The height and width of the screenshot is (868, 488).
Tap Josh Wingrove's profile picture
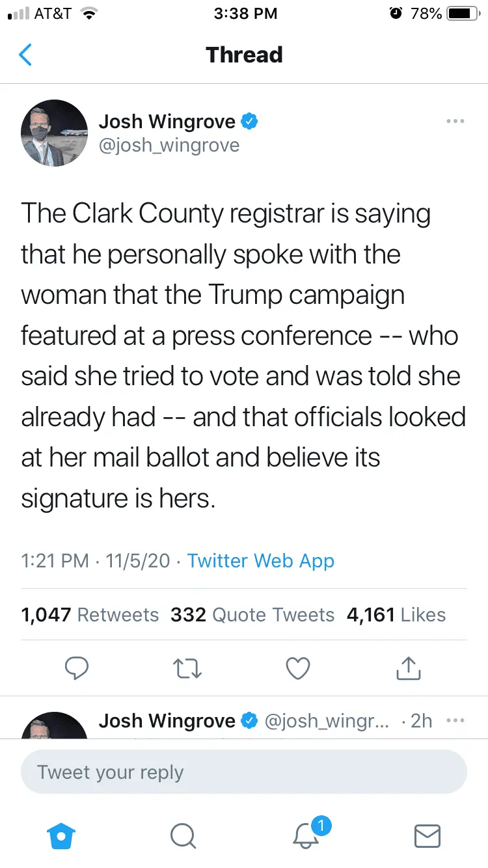tap(55, 133)
